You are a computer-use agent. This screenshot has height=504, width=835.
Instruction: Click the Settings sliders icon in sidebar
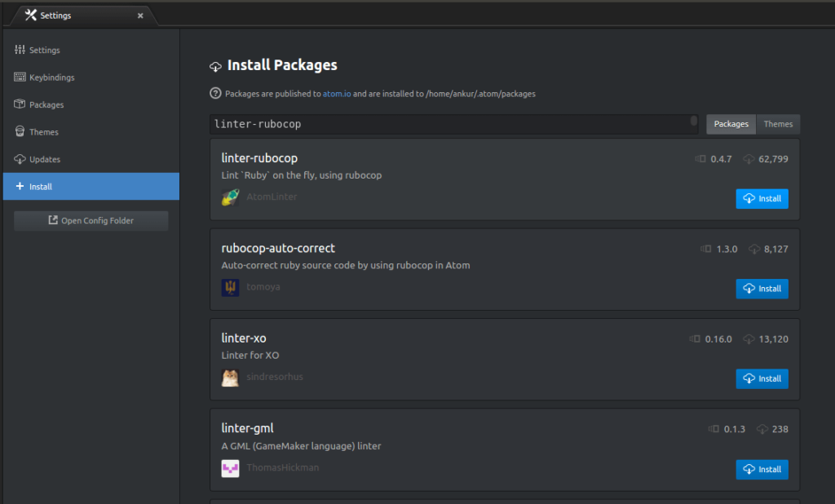[x=20, y=50]
